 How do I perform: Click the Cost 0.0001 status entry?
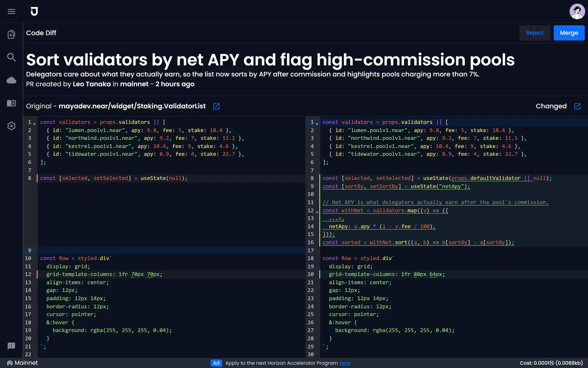pyautogui.click(x=551, y=363)
